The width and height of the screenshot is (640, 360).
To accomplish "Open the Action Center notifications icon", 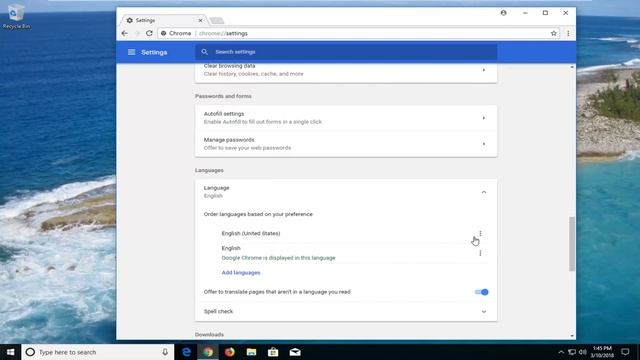I will tap(625, 352).
